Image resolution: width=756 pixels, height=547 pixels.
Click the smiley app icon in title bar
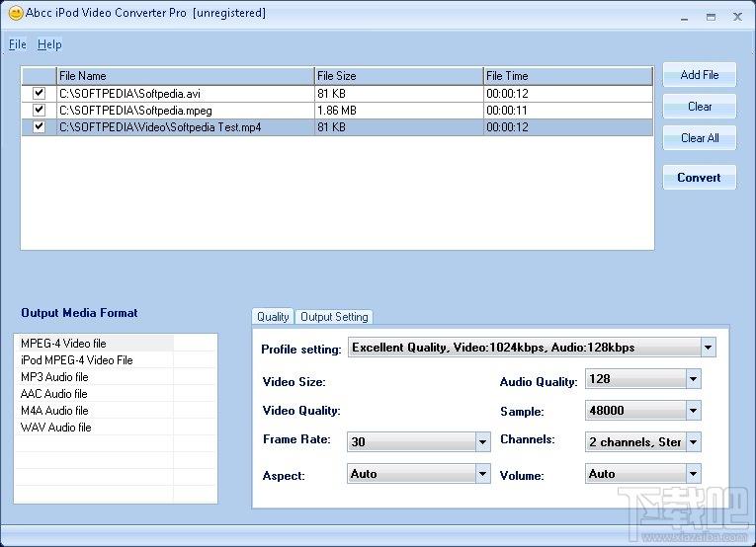coord(16,14)
